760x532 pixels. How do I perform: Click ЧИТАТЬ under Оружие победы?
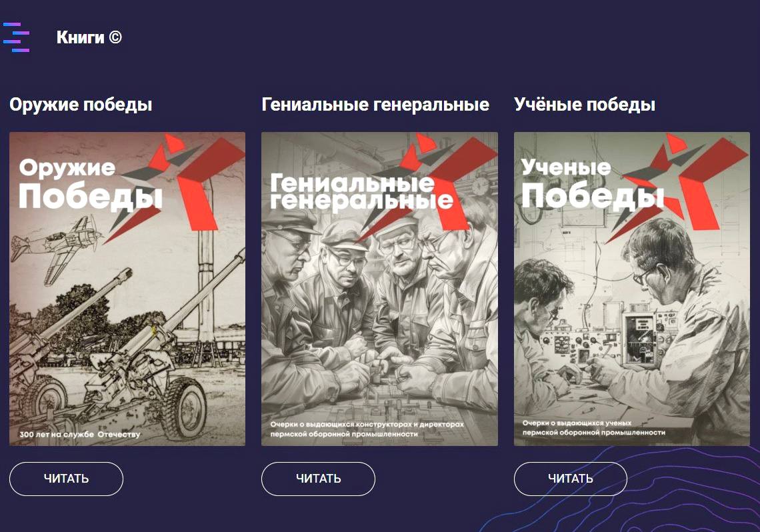pos(67,479)
